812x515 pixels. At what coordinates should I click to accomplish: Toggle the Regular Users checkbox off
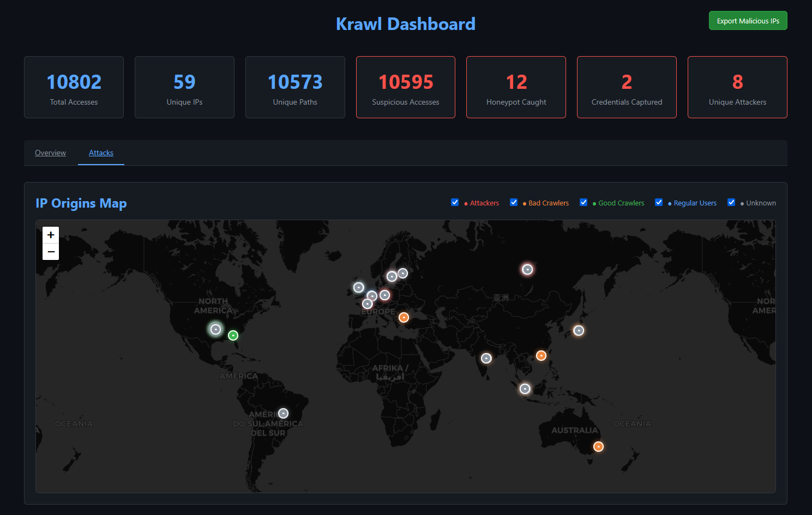[659, 202]
